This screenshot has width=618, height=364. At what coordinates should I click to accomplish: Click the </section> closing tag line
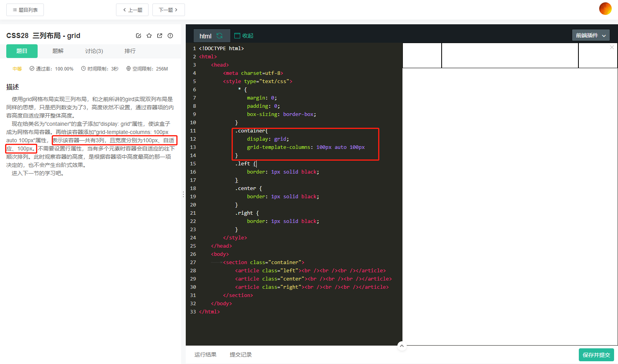[x=238, y=295]
